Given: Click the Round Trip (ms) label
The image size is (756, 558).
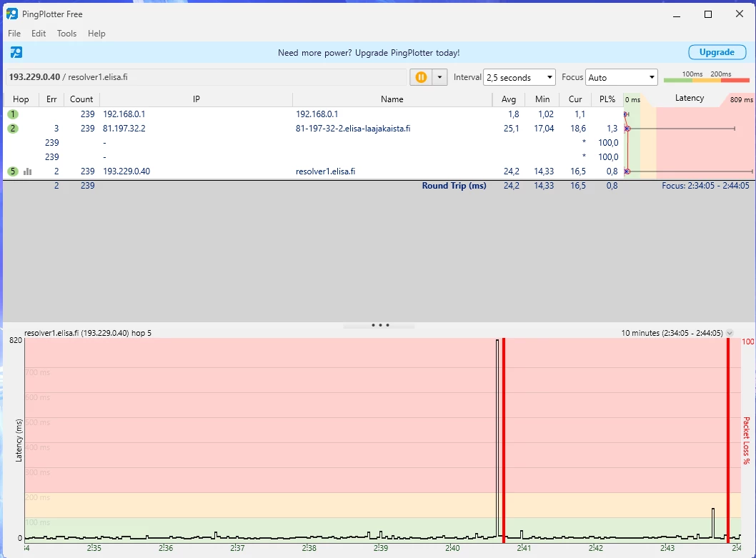Looking at the screenshot, I should [x=454, y=186].
